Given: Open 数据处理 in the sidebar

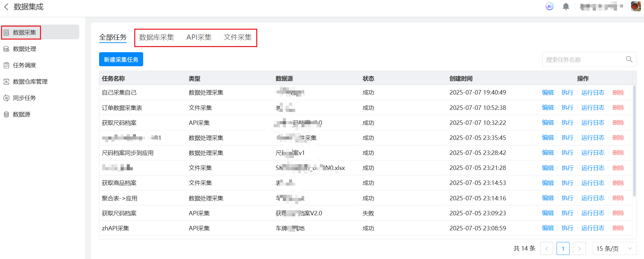Looking at the screenshot, I should point(24,49).
